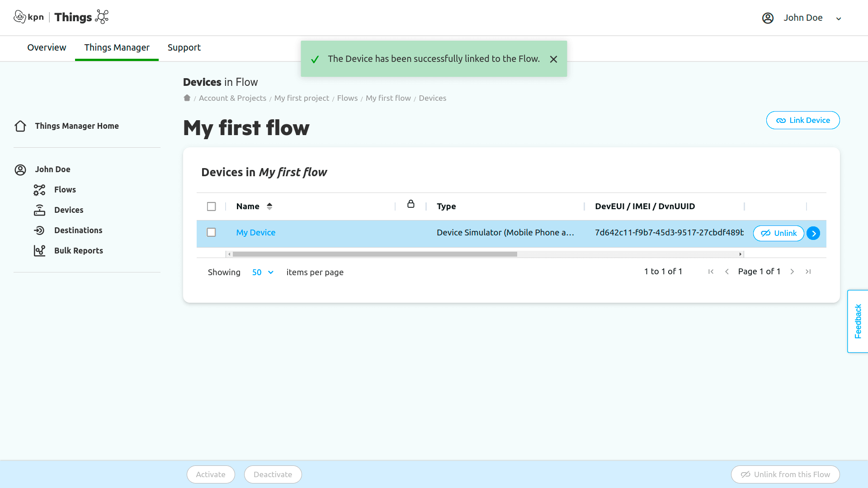Click the table's horizontal scrollbar
Image resolution: width=868 pixels, height=488 pixels.
pyautogui.click(x=374, y=254)
